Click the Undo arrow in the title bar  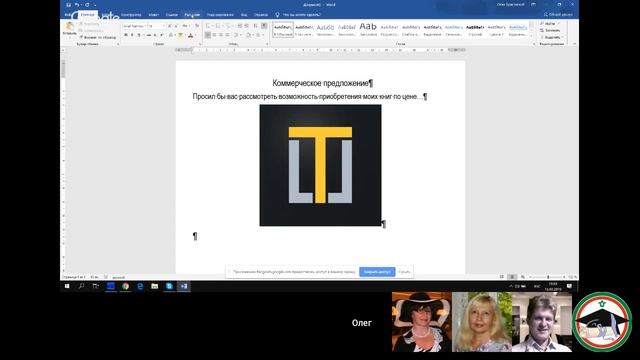click(x=76, y=5)
